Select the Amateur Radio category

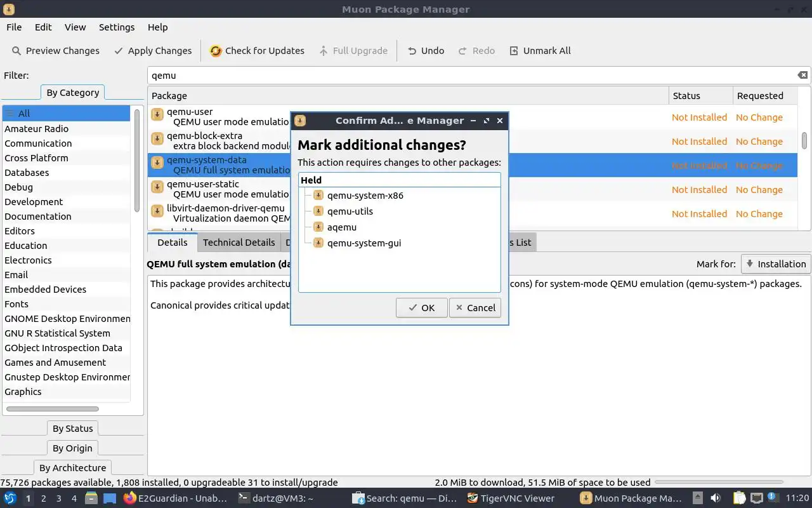point(67,129)
